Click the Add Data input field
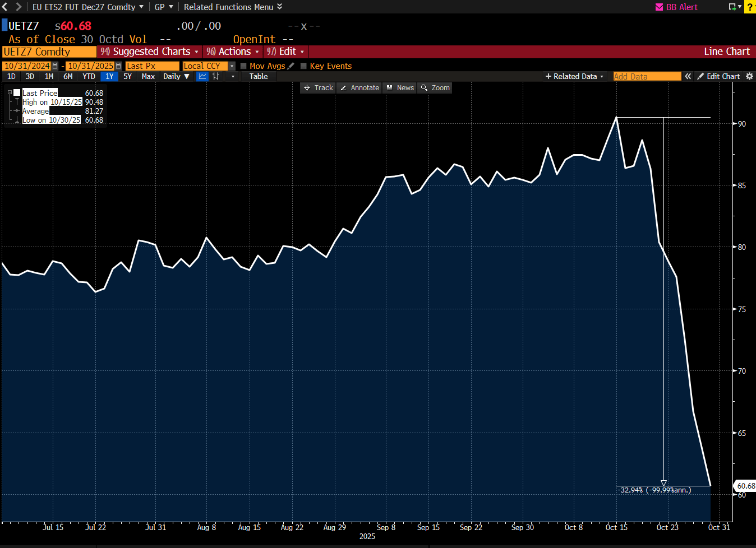This screenshot has height=548, width=756. click(647, 76)
